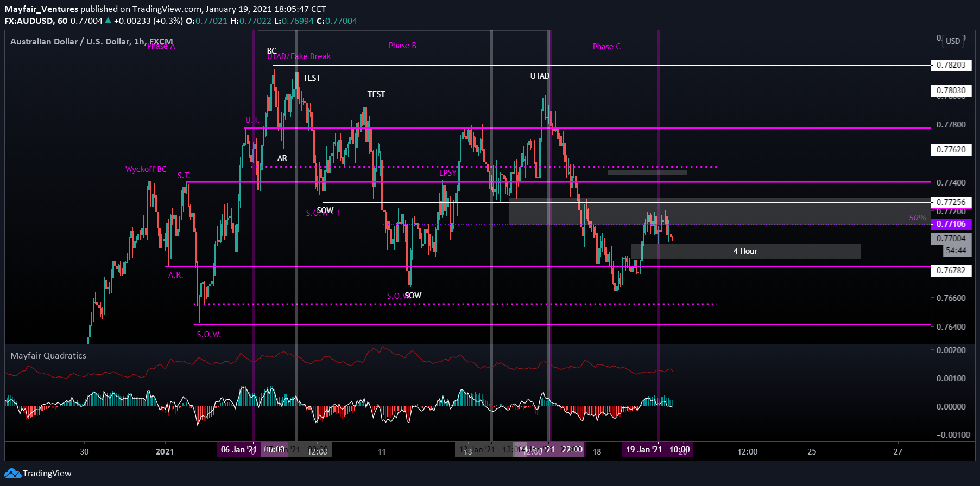Select the 0.78030 price label
The height and width of the screenshot is (486, 980).
pos(951,91)
